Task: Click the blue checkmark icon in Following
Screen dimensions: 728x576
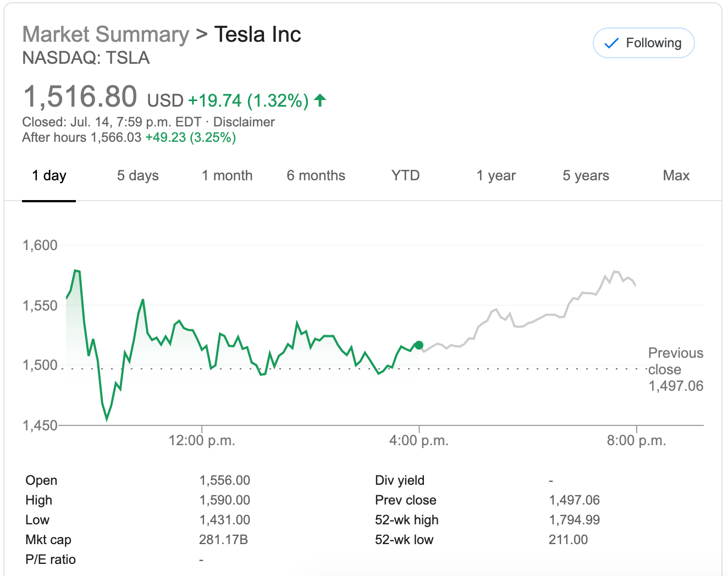Action: tap(611, 43)
